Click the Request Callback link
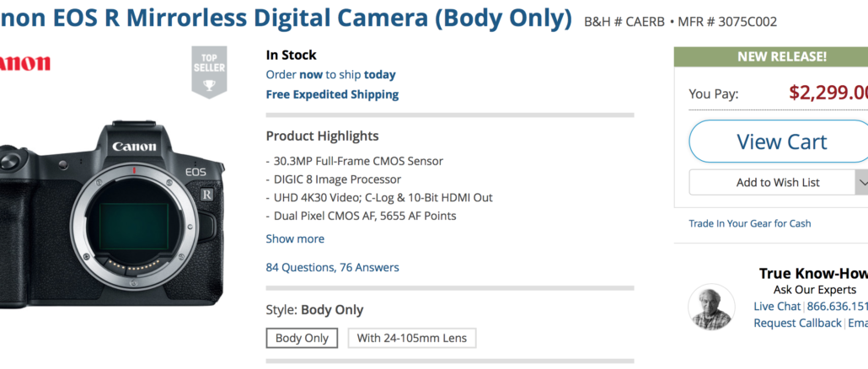 797,323
